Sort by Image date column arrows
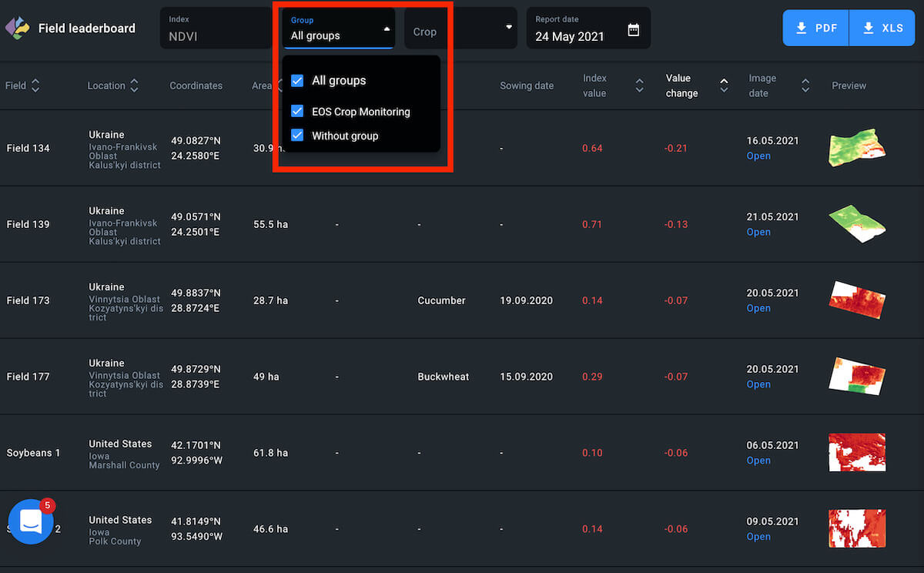This screenshot has height=573, width=924. tap(805, 85)
